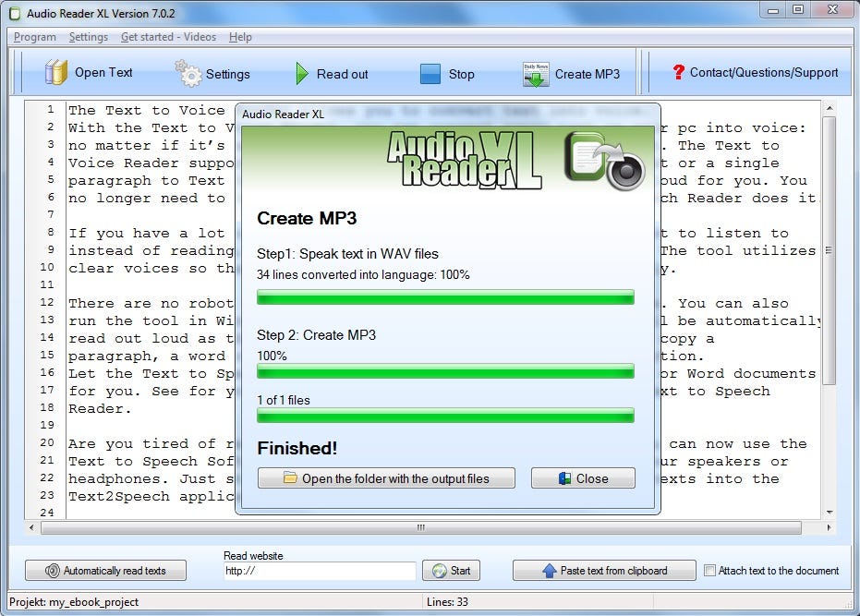Click the Settings label in the toolbar
This screenshot has width=860, height=616.
point(227,74)
